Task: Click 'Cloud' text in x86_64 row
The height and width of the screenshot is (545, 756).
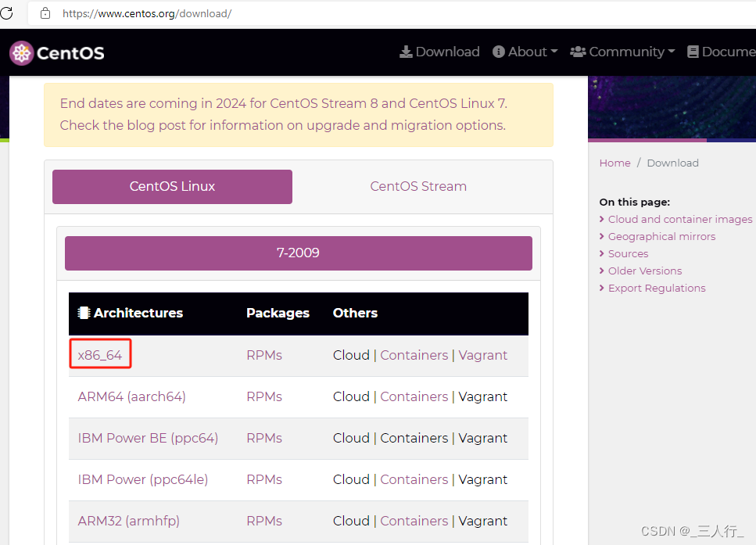Action: click(x=351, y=355)
